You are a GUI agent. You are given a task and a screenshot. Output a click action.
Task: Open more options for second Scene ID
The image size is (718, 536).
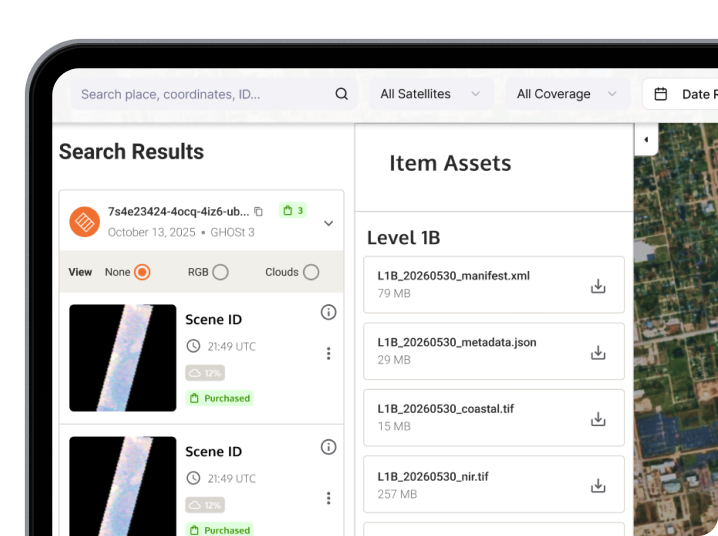click(x=328, y=498)
